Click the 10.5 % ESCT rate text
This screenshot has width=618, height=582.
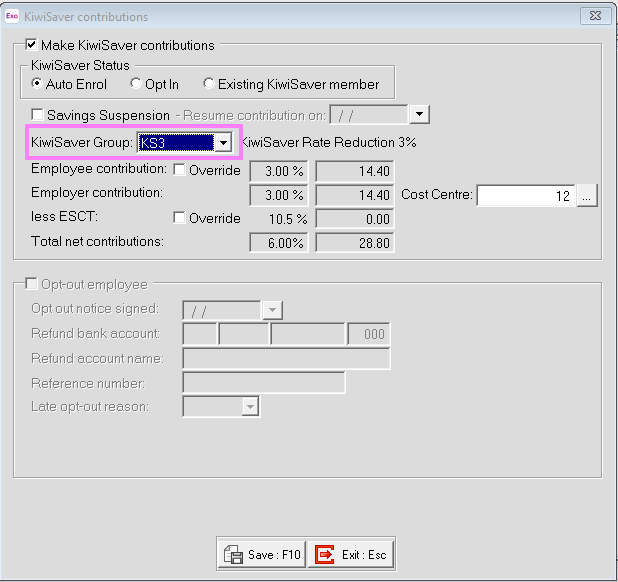[288, 219]
